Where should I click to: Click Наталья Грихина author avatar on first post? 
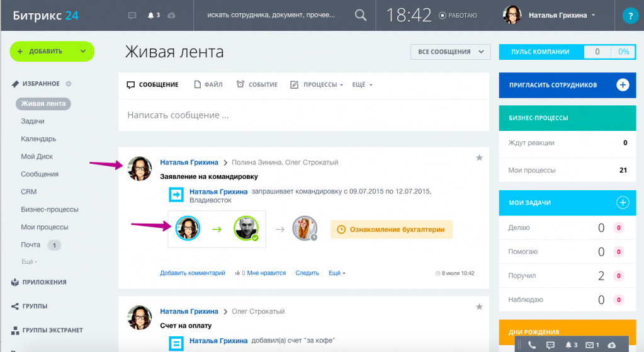[x=140, y=168]
